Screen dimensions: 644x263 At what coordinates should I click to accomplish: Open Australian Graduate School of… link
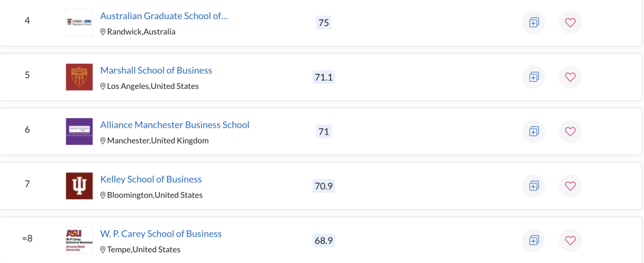(164, 16)
